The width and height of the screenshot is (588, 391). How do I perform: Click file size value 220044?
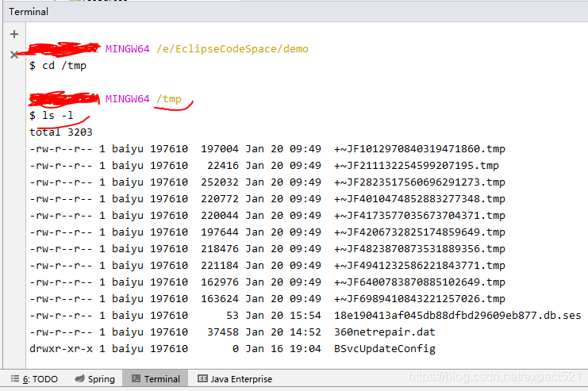point(220,216)
